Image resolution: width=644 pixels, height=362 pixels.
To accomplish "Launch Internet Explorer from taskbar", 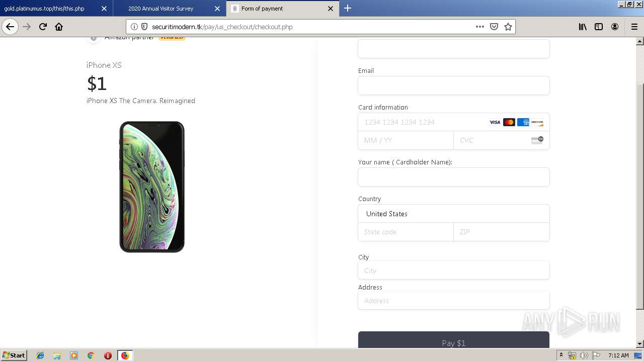I will pos(40,355).
